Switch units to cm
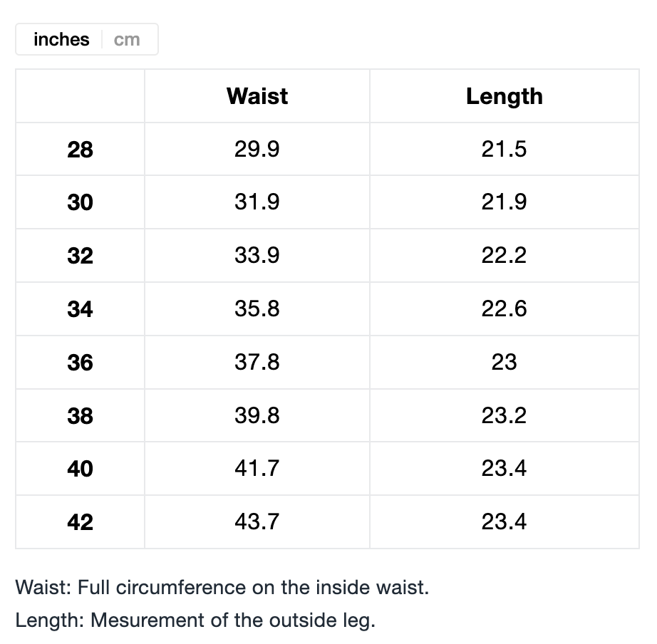The width and height of the screenshot is (657, 644). [127, 40]
